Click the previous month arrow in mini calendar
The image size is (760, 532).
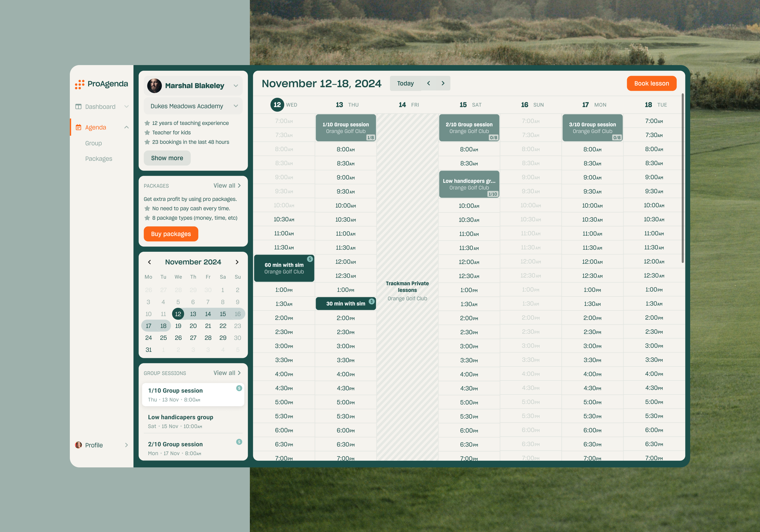149,262
